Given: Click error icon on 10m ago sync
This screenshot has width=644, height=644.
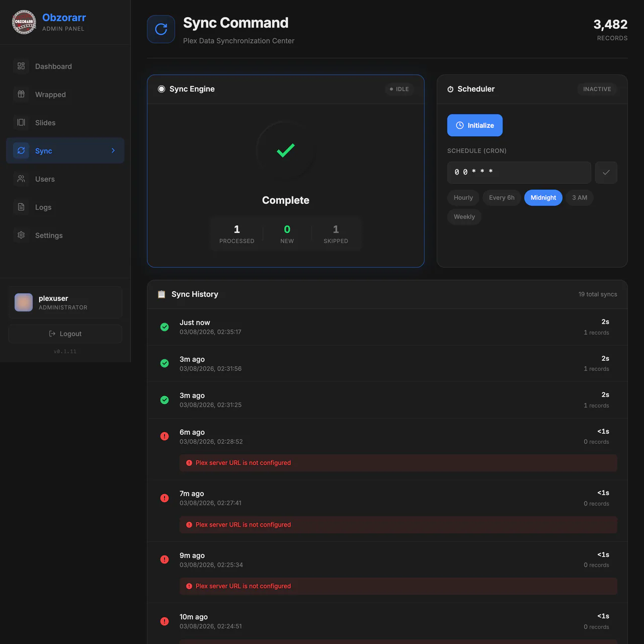Looking at the screenshot, I should coord(165,621).
